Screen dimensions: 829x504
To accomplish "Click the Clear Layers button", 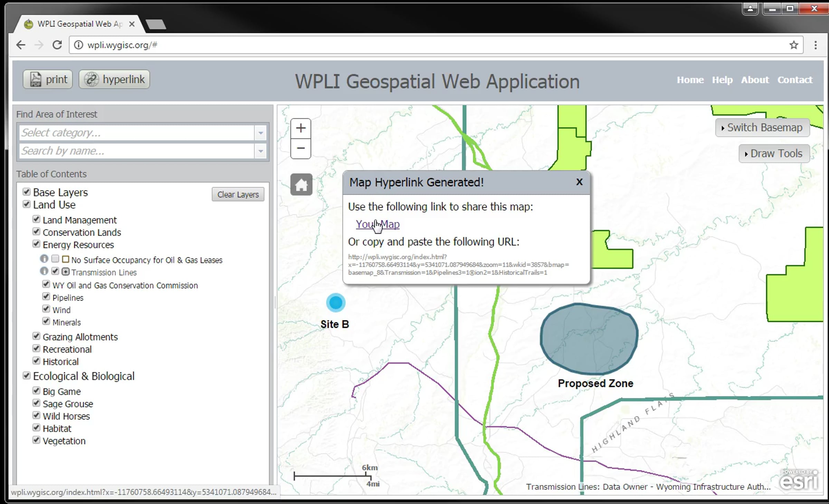I will [238, 195].
